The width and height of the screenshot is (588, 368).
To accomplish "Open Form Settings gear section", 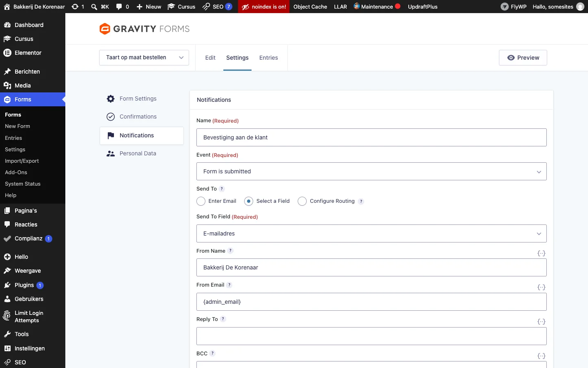I will (x=142, y=99).
